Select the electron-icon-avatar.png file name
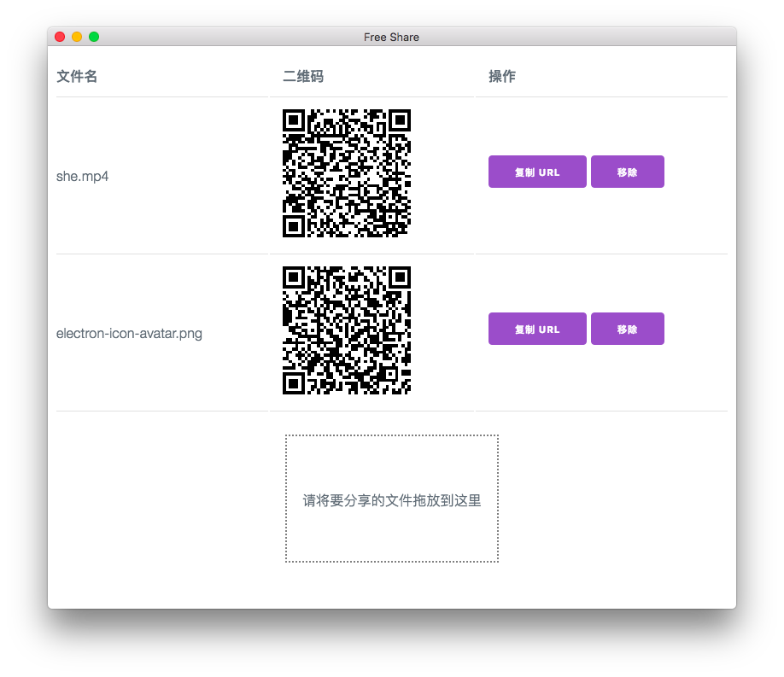The image size is (784, 677). coord(129,334)
